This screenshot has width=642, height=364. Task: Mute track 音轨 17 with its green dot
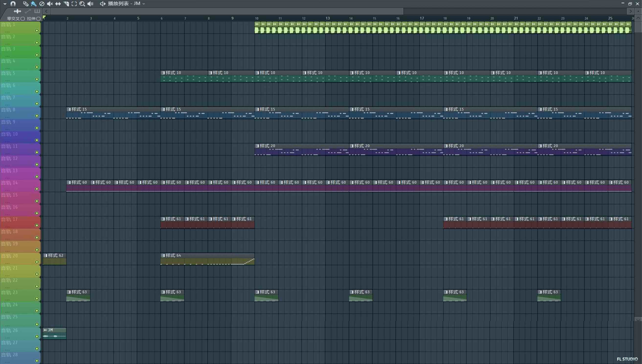click(x=37, y=225)
